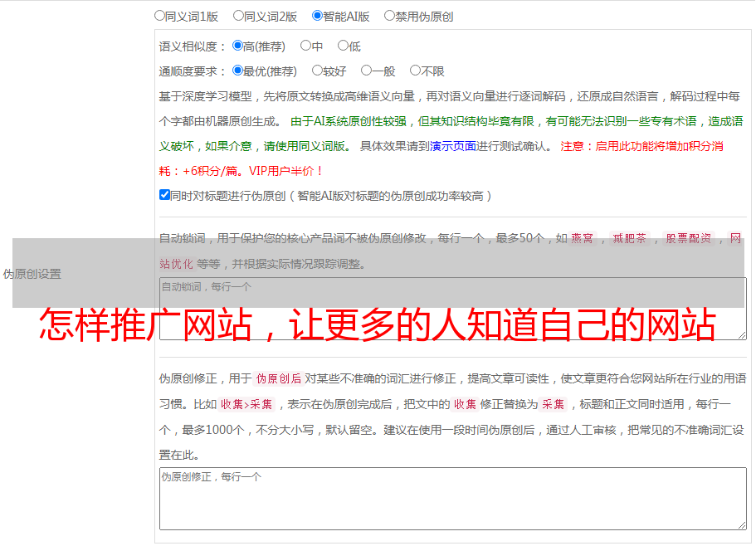Set 语义相似度 to 高(推荐)
Viewport: 756px width, 546px height.
click(237, 46)
